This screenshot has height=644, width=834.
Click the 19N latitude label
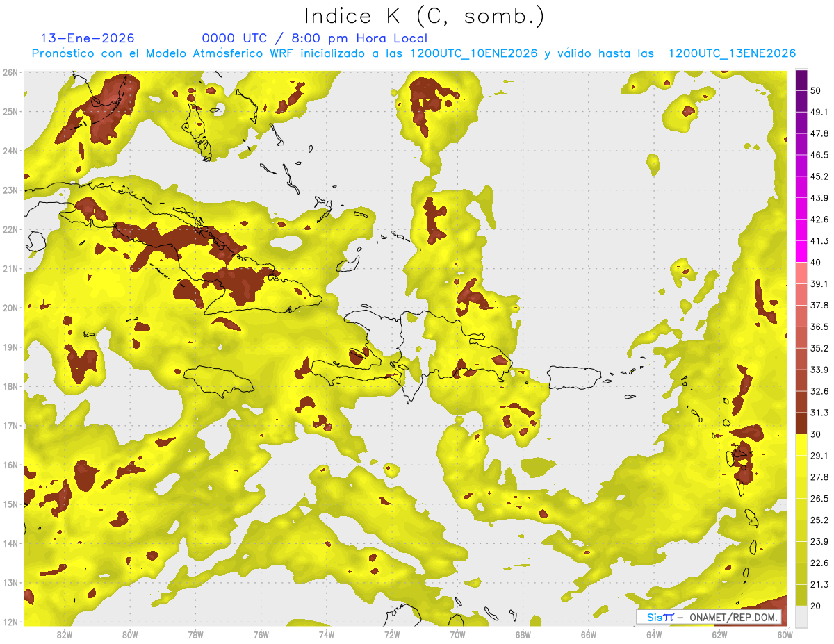point(10,347)
